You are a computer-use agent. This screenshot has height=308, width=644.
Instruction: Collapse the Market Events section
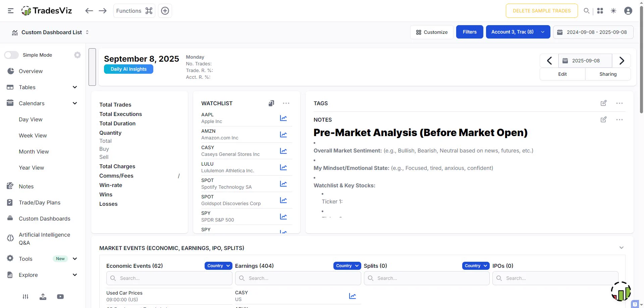point(622,248)
